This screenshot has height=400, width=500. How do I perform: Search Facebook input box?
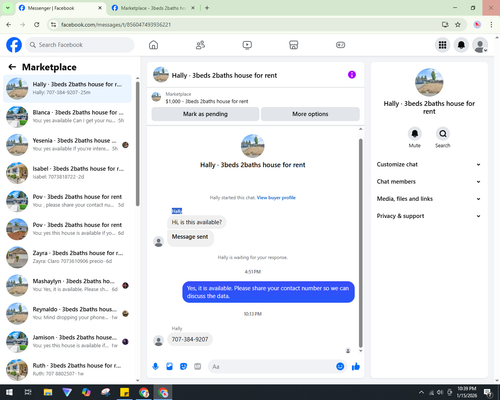(80, 45)
